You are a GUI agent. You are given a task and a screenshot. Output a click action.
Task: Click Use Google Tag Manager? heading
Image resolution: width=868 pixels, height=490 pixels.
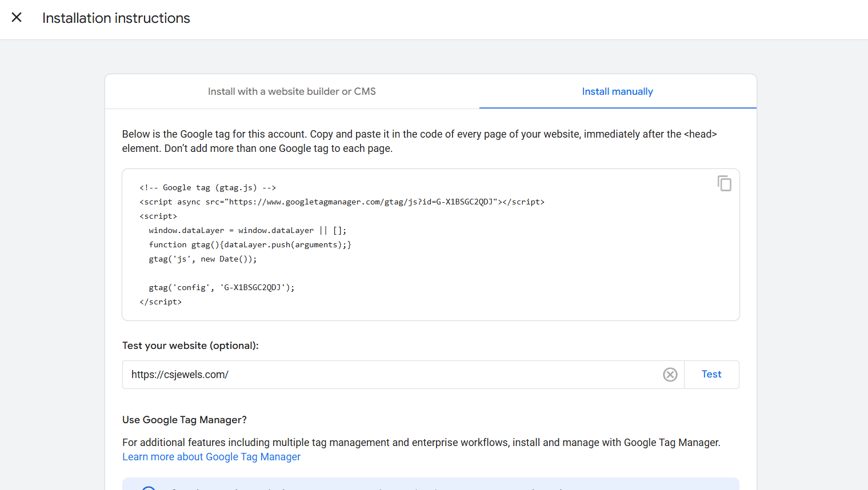[185, 420]
